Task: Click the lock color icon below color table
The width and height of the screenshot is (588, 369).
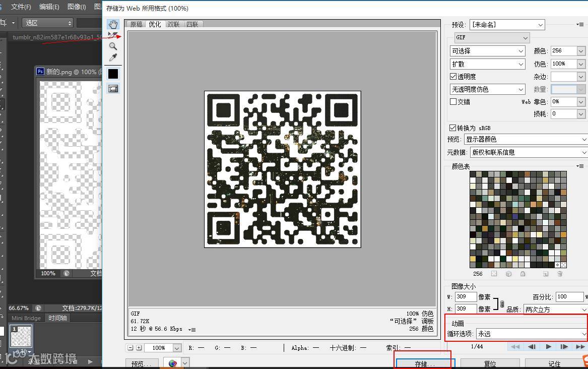Action: (522, 274)
